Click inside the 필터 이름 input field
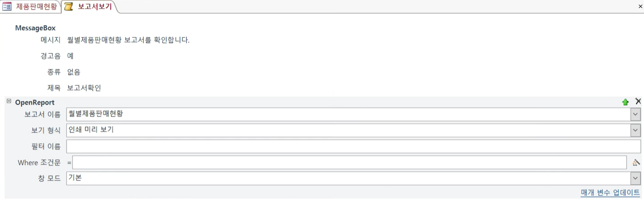 (353, 146)
